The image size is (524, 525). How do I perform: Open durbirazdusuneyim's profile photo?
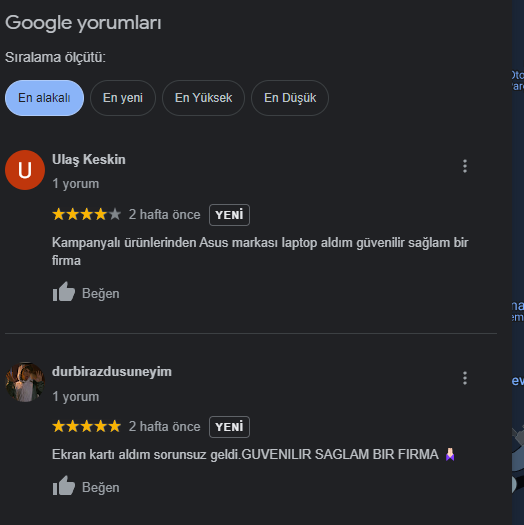click(x=25, y=382)
